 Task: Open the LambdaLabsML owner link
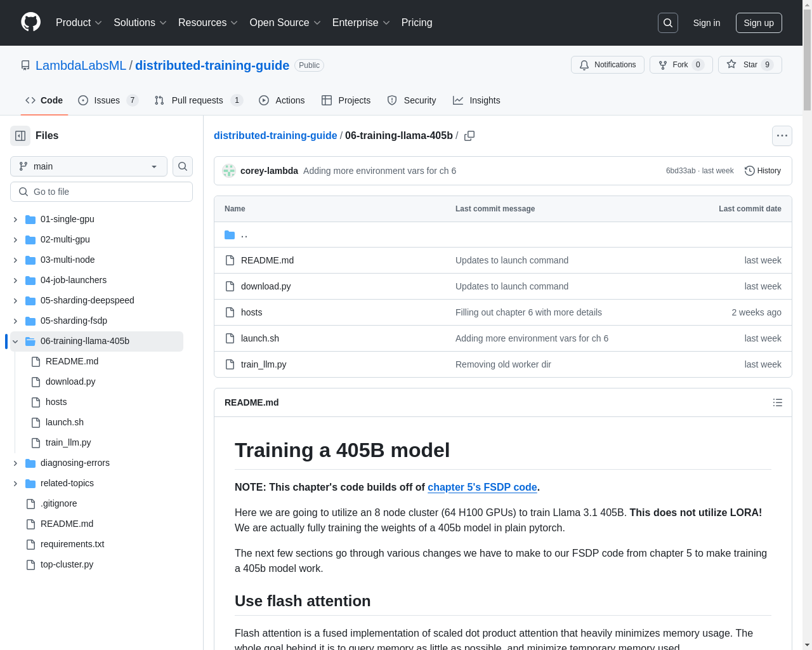click(x=81, y=65)
